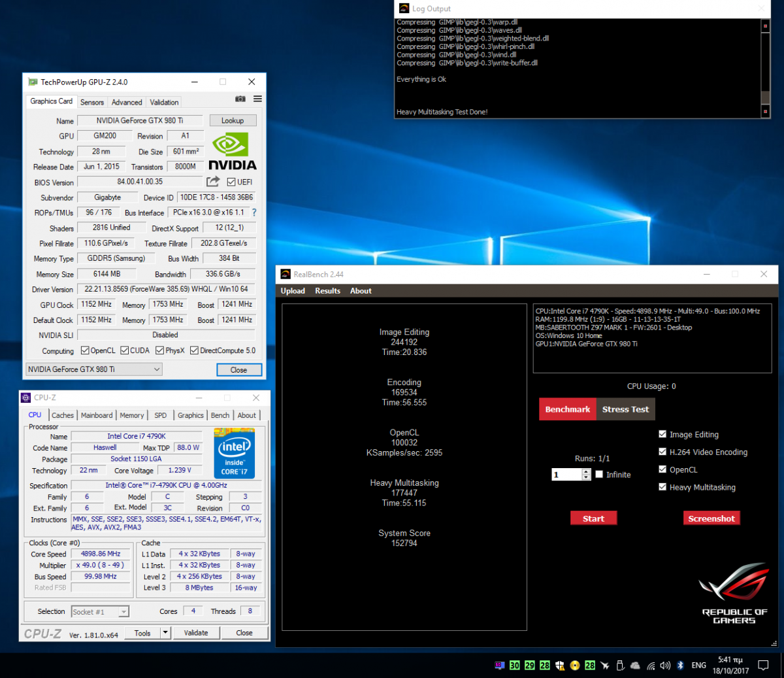Click the Tools button in CPU-Z
Viewport: 784px width, 678px height.
pyautogui.click(x=142, y=633)
